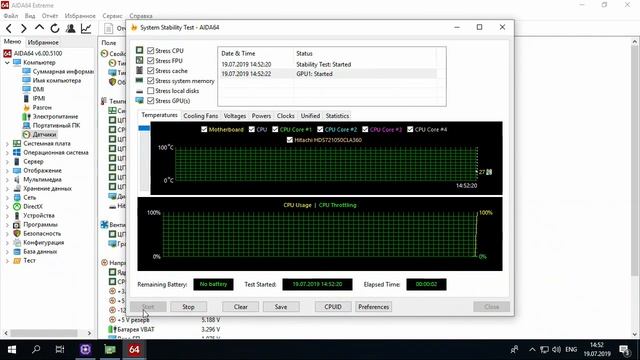Click the AIDA64 taskbar icon

[x=134, y=349]
